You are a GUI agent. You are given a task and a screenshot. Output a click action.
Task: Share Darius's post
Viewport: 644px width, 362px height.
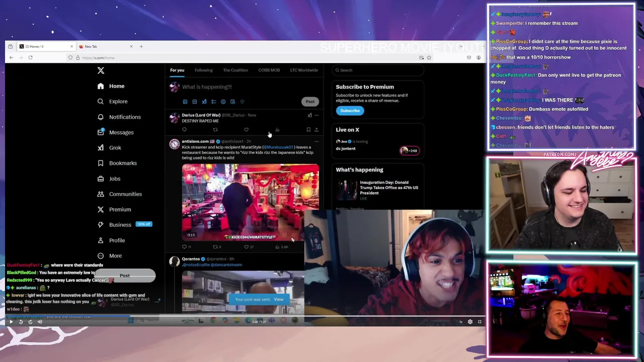[x=316, y=130]
